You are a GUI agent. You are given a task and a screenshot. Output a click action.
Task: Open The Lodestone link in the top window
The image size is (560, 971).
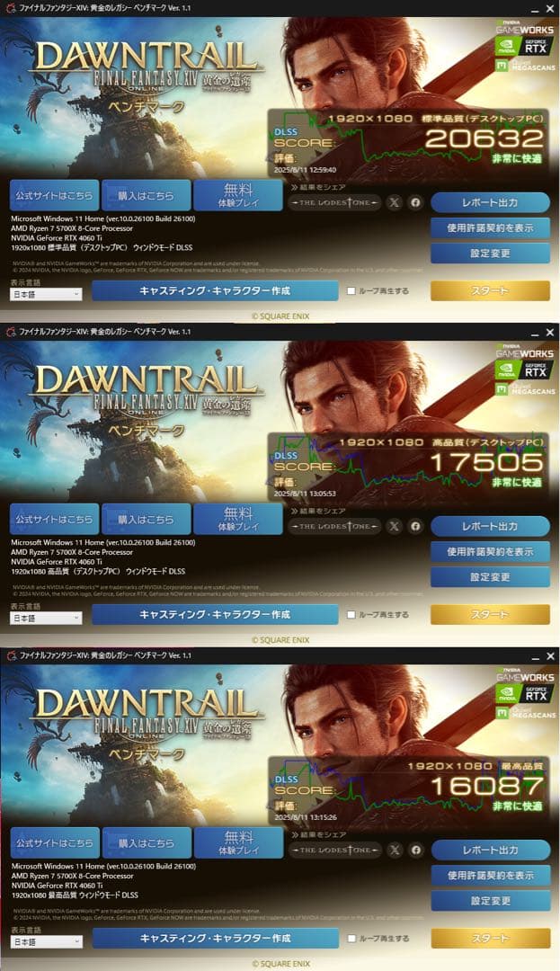(334, 202)
